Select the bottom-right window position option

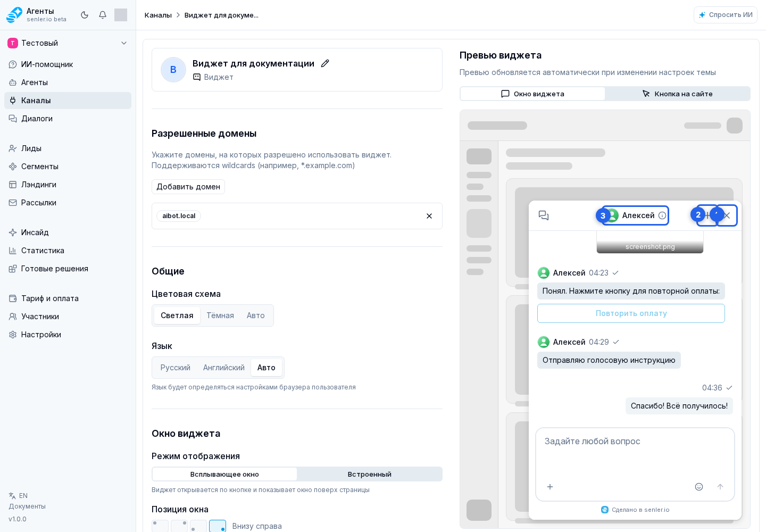[218, 526]
